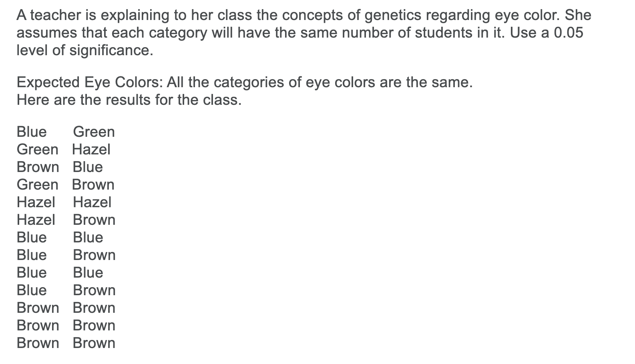Click the "0.05" significance value
This screenshot has width=635, height=364.
pyautogui.click(x=569, y=33)
